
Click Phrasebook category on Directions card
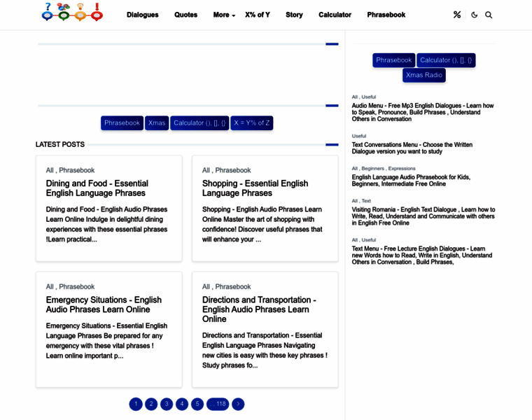pos(233,286)
